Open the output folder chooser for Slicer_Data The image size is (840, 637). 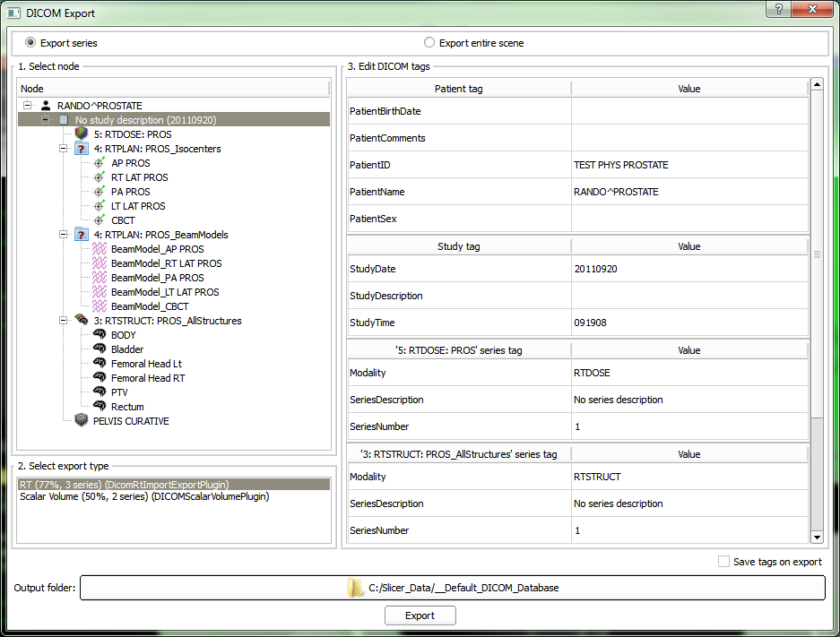tap(453, 588)
